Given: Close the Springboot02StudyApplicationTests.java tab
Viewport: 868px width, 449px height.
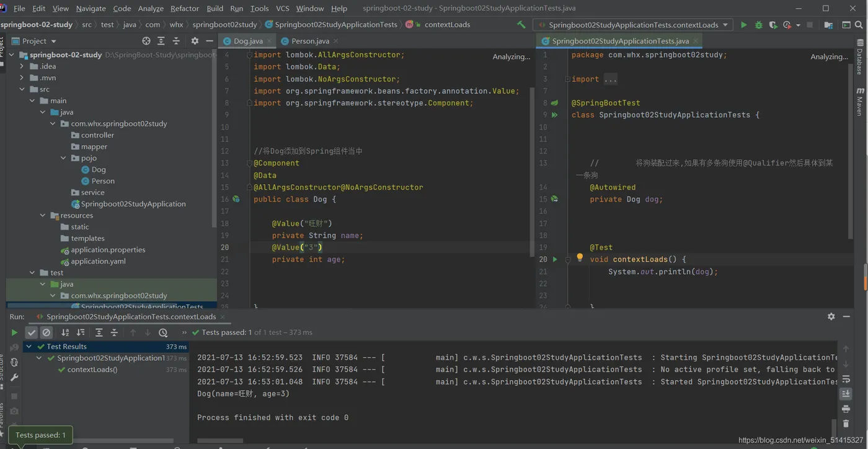Looking at the screenshot, I should pyautogui.click(x=696, y=41).
